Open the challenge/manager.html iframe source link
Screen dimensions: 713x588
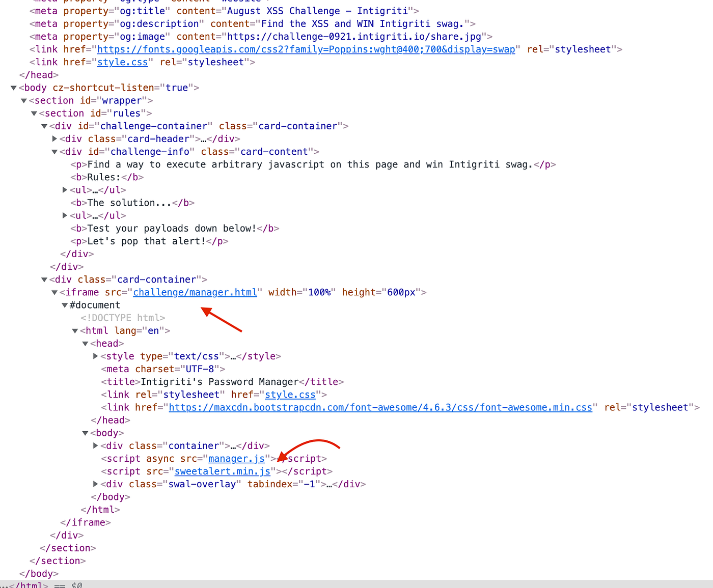[195, 292]
